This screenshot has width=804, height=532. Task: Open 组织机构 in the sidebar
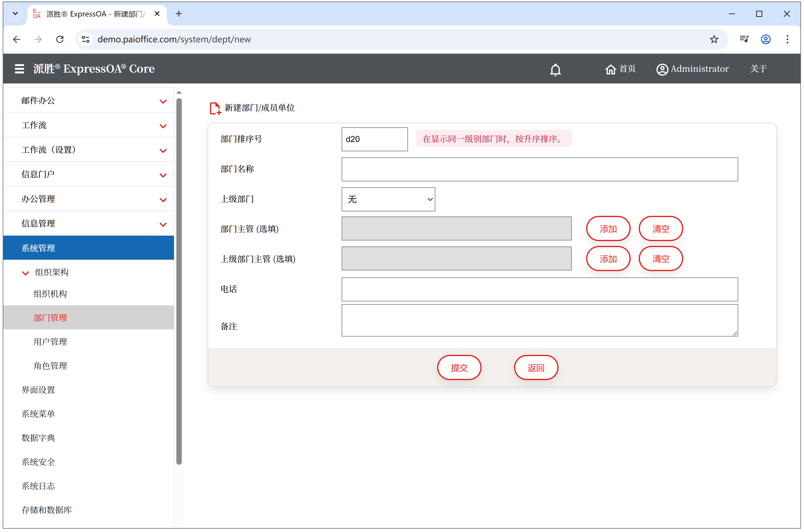pos(50,294)
